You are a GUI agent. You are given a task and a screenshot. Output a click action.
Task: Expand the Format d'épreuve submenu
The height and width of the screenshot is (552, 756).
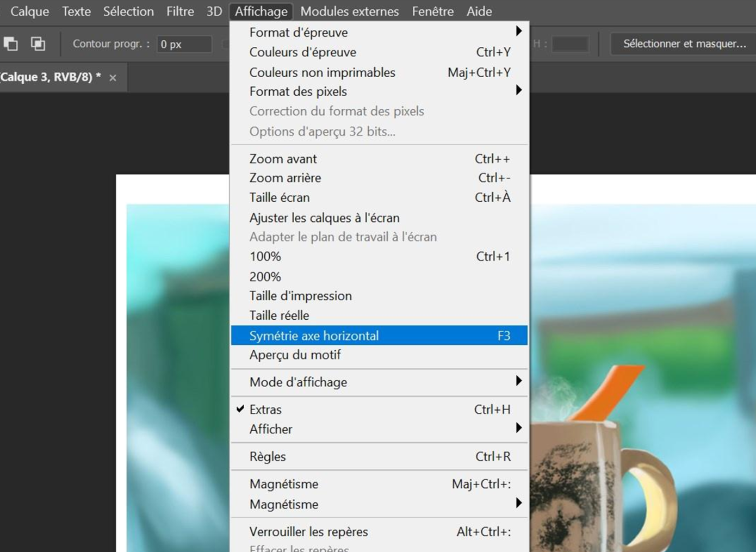tap(518, 32)
